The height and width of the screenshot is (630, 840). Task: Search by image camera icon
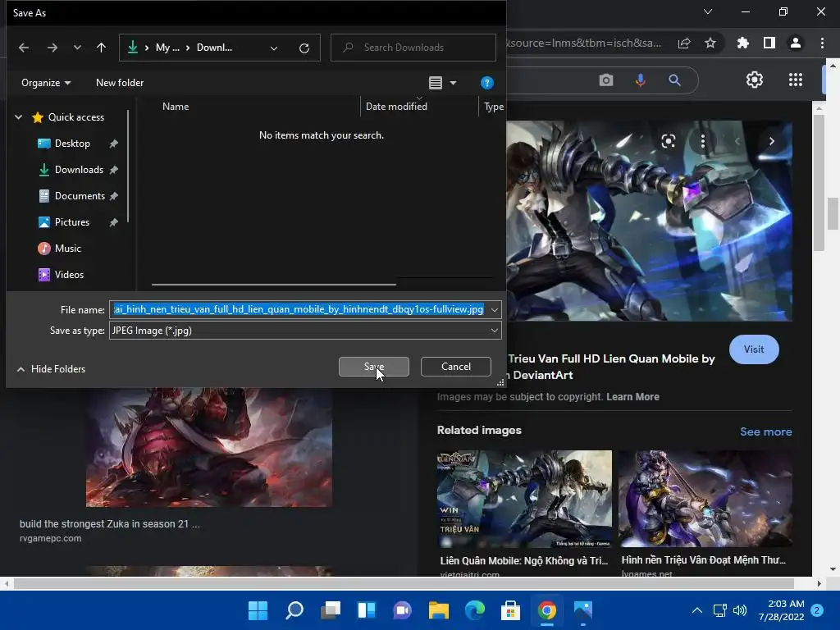[606, 80]
